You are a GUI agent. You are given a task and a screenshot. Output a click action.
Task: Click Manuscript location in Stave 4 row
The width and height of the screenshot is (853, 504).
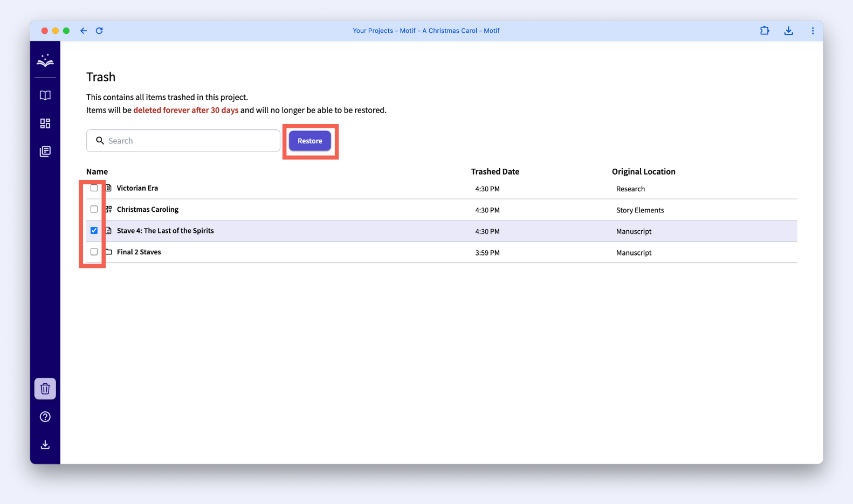[x=634, y=232]
